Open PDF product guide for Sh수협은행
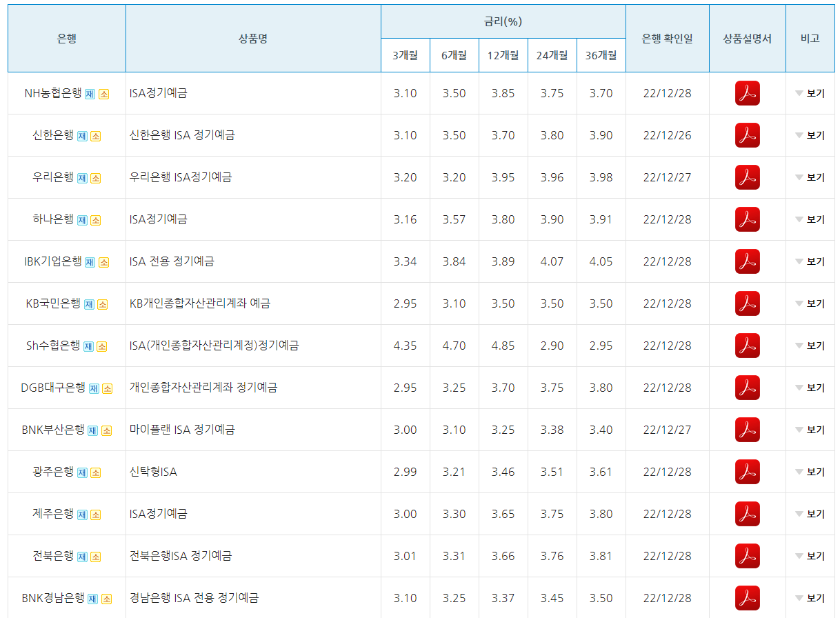 (747, 346)
